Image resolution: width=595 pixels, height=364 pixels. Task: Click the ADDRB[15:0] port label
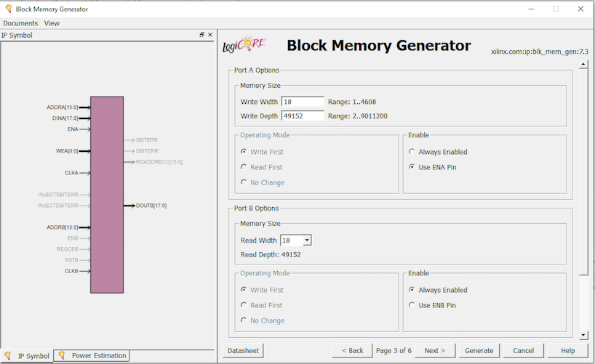point(63,227)
